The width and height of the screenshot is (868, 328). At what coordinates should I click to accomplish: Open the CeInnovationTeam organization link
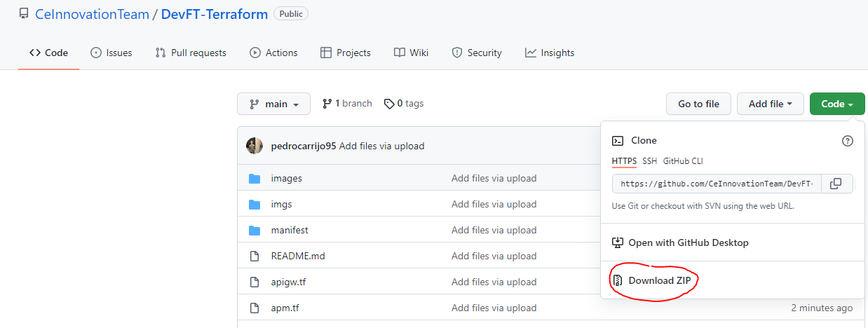pos(92,14)
